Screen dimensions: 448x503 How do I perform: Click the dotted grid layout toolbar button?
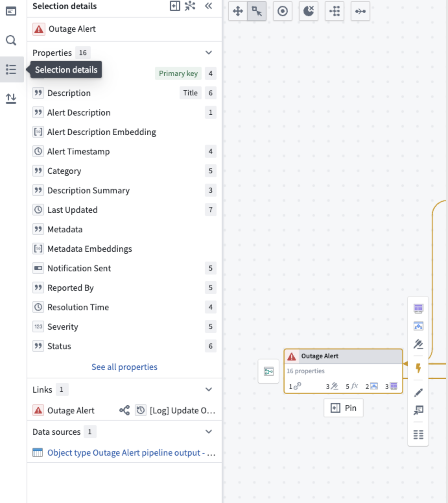335,11
